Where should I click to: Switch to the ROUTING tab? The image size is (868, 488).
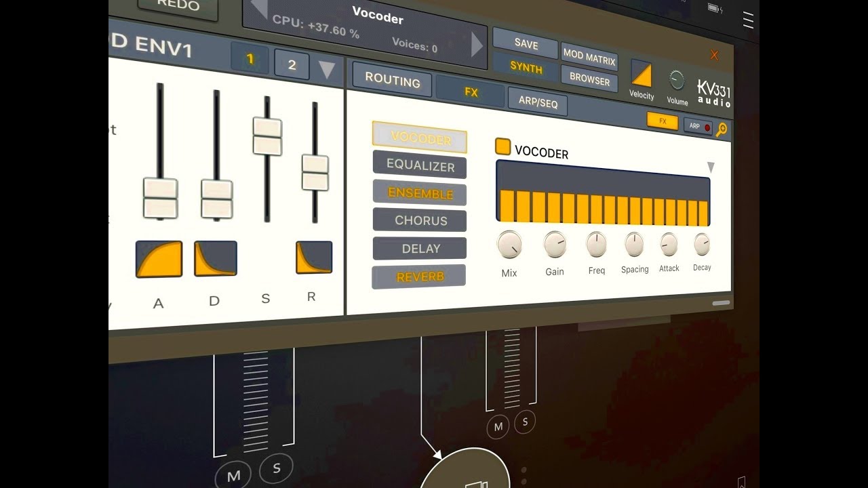tap(393, 81)
